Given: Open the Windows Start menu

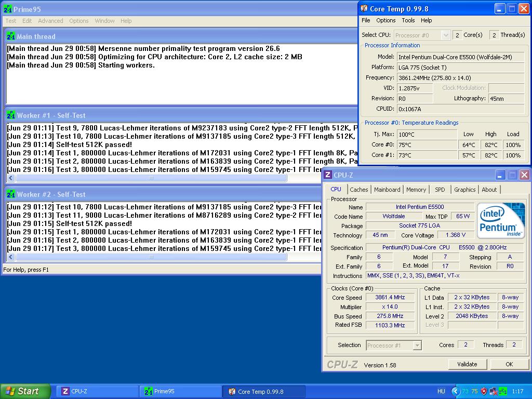Looking at the screenshot, I should coord(25,391).
